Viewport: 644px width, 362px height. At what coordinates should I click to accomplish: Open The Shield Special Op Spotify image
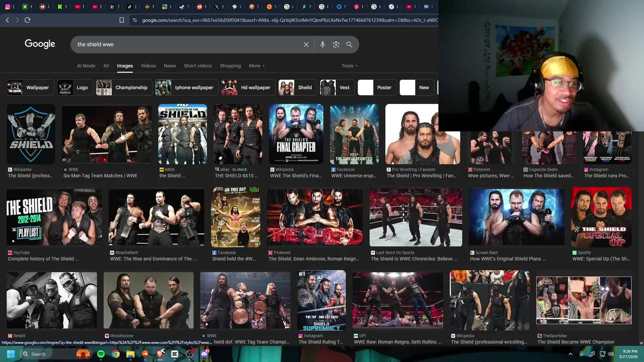[601, 217]
